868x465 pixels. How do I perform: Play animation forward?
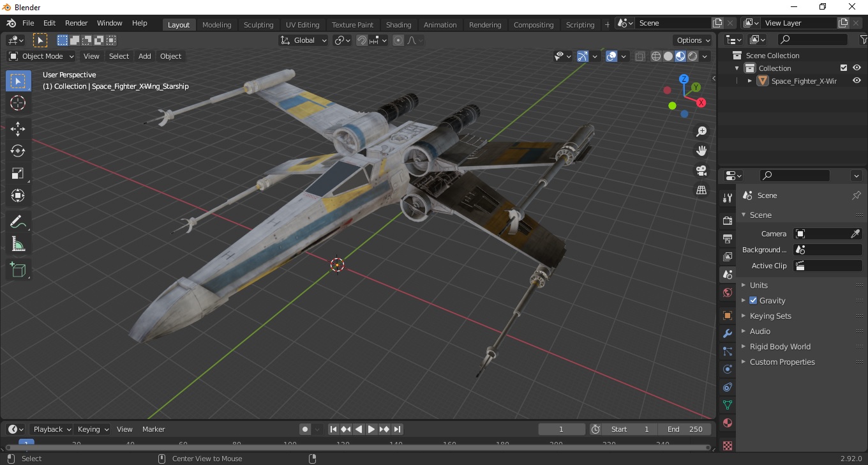[371, 429]
